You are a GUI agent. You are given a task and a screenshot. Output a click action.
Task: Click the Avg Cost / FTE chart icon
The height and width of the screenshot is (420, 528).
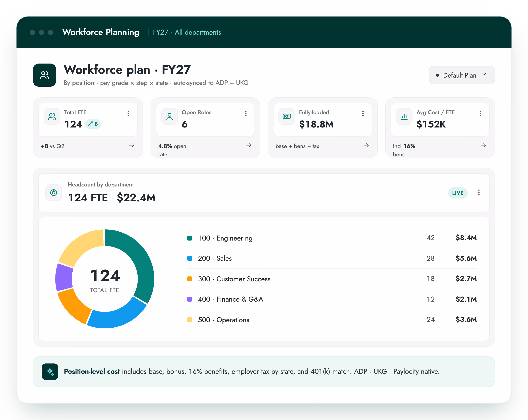(404, 116)
